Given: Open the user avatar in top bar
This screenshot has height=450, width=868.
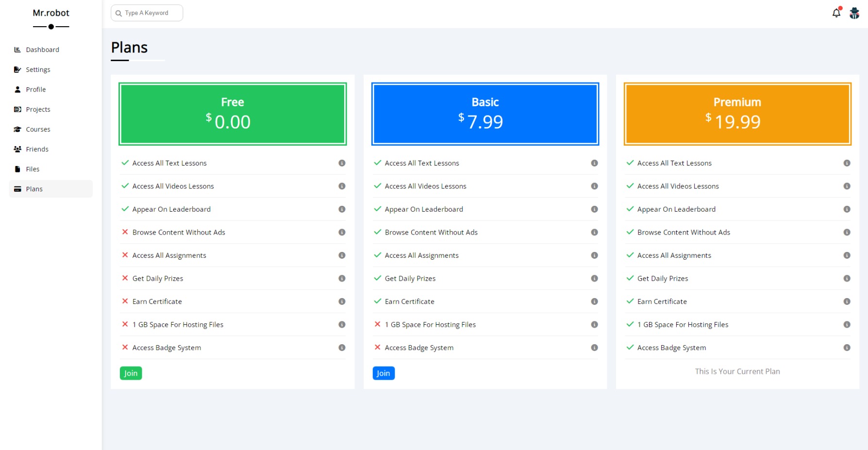Looking at the screenshot, I should click(x=854, y=13).
